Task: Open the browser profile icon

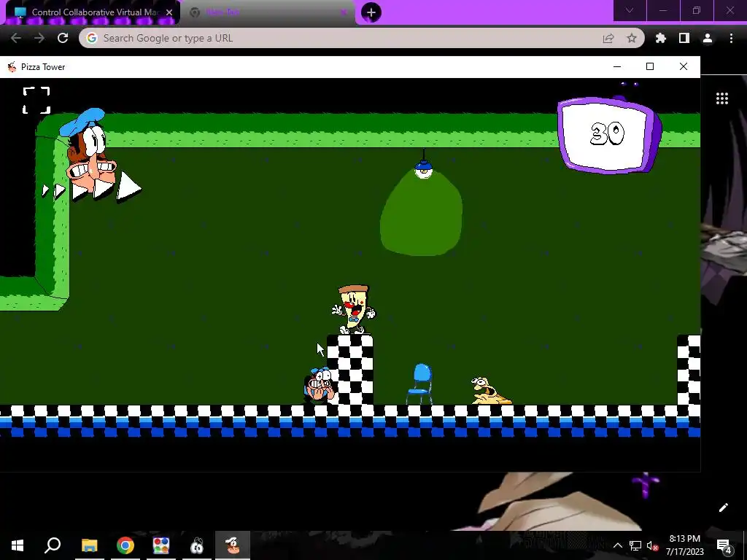Action: [708, 38]
